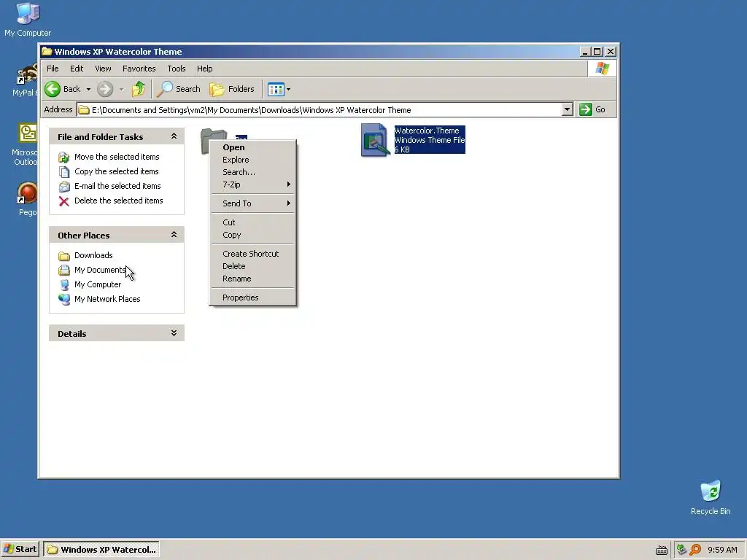Click the magnifier tray icon
747x560 pixels.
point(695,550)
